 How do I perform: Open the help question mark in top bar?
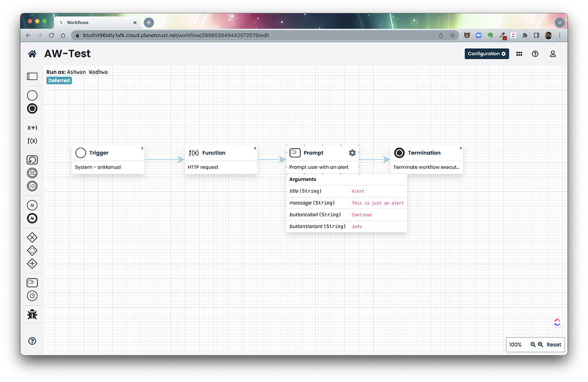click(535, 53)
